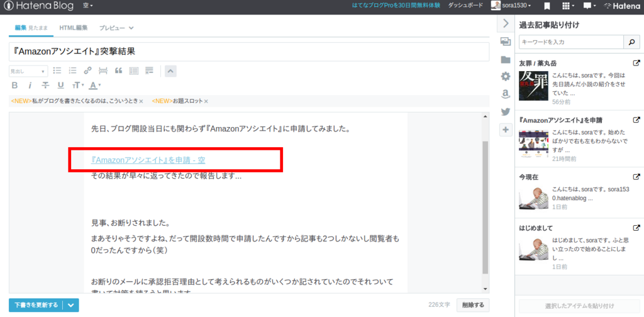Image resolution: width=644 pixels, height=317 pixels.
Task: Go to ダッシュボード
Action: point(466,6)
